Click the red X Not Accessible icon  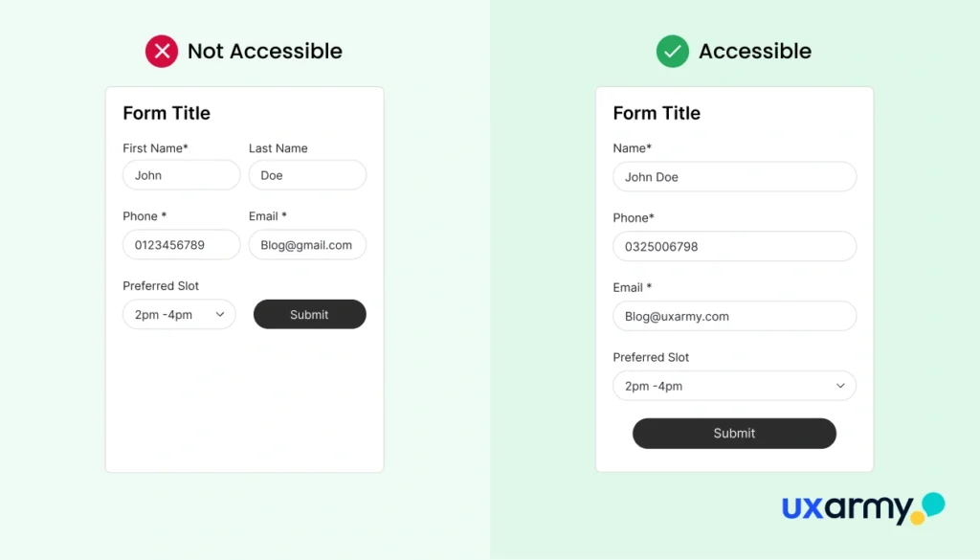point(162,52)
